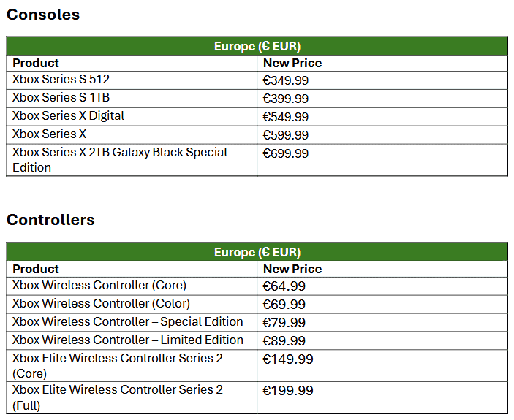Viewport: 514px width, 420px height.
Task: Select the Europe header in Controllers table
Action: tap(257, 252)
